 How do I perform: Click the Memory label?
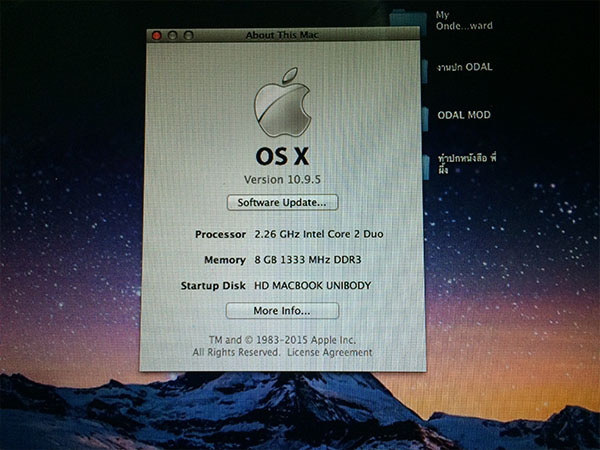click(225, 260)
